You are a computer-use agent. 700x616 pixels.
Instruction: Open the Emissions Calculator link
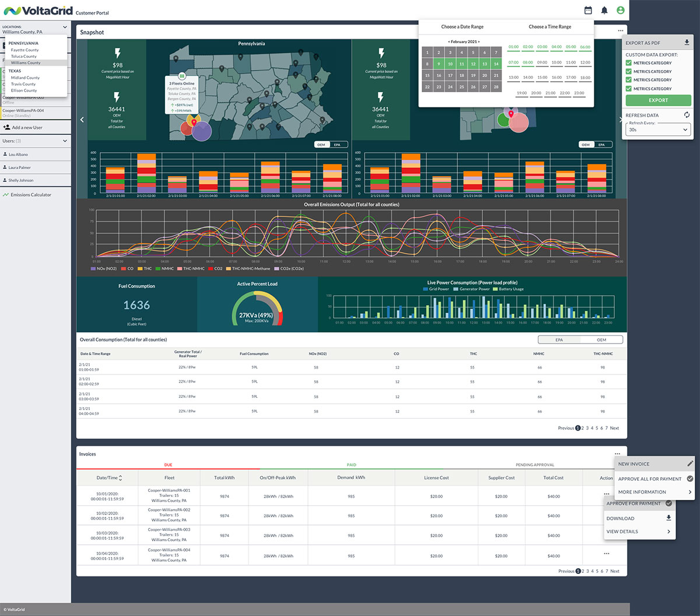[x=30, y=195]
